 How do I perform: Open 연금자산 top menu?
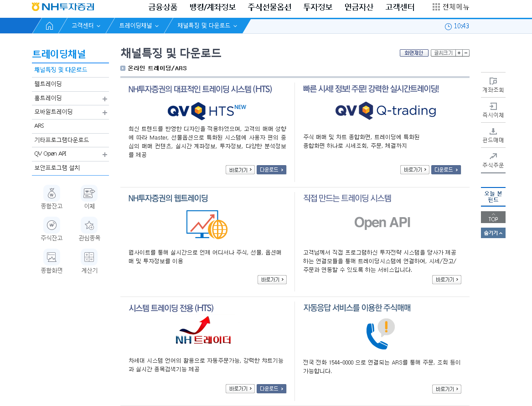[x=359, y=7]
